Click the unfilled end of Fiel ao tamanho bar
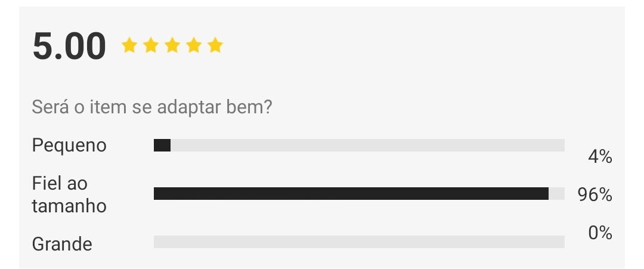 (556, 193)
